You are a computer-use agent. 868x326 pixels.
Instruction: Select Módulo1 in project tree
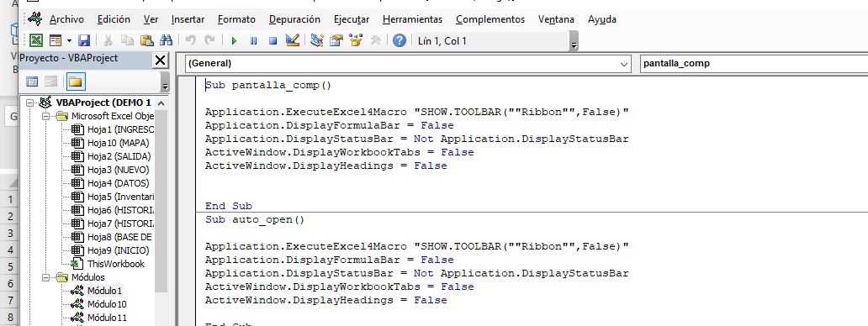pos(105,291)
